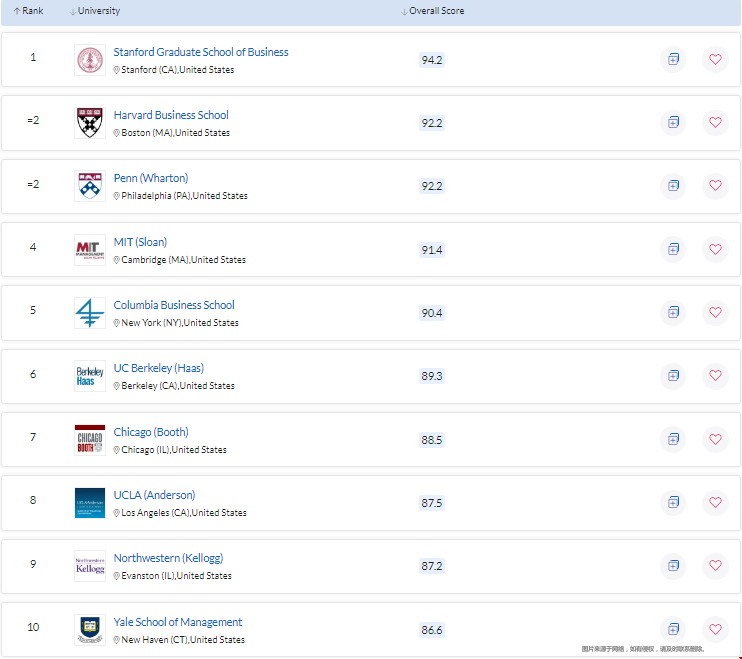Click the Stanford seal logo
The image size is (742, 659).
click(x=90, y=60)
